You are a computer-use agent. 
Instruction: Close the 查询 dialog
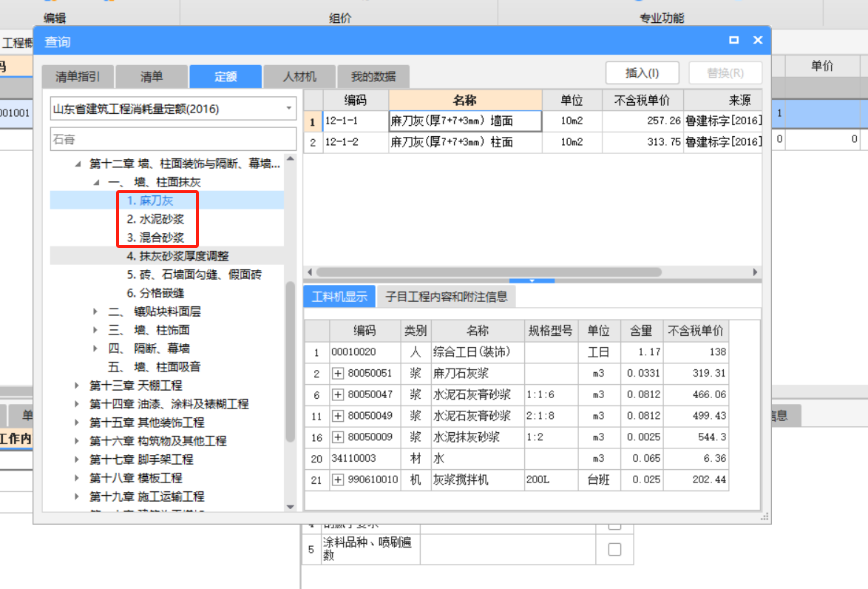[x=758, y=40]
